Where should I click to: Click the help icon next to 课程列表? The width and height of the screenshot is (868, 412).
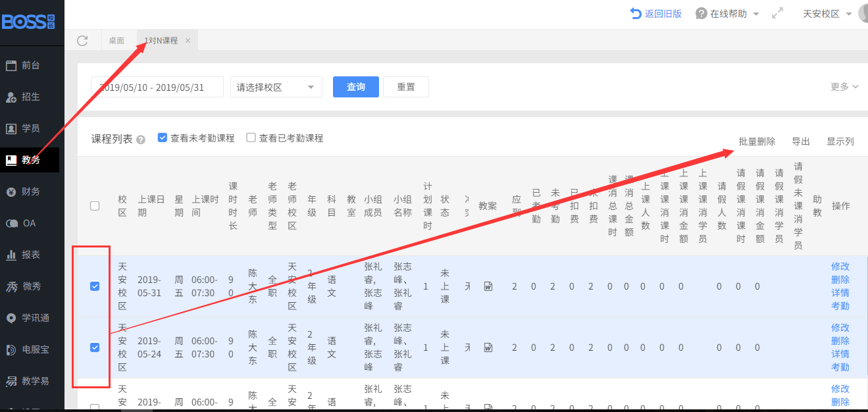141,140
